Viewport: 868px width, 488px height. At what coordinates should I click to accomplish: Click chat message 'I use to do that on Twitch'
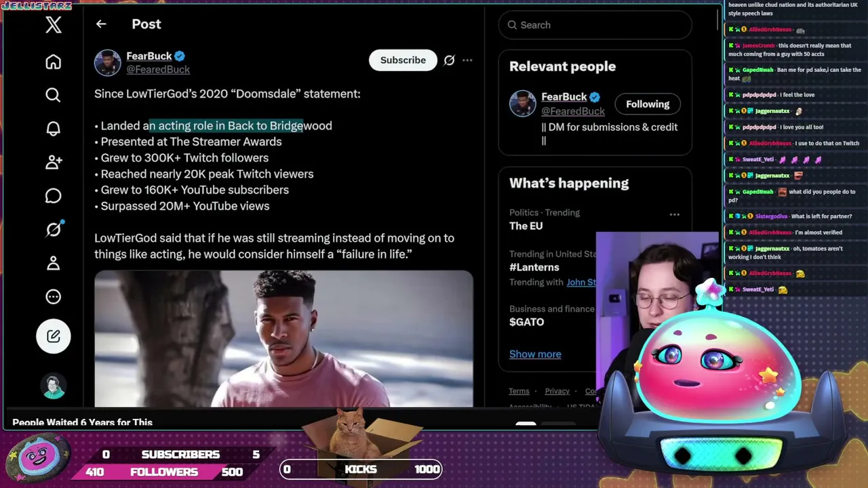click(x=827, y=144)
